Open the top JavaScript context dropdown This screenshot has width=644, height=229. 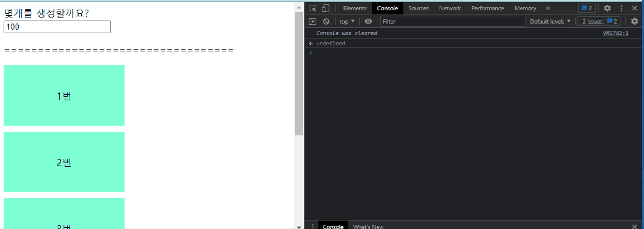[x=347, y=21]
